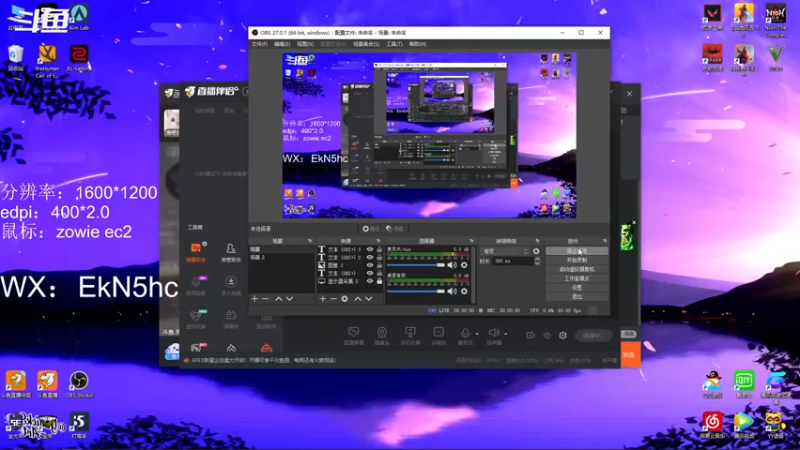
Task: Move source down with Sources panel down arrow
Action: (x=368, y=299)
